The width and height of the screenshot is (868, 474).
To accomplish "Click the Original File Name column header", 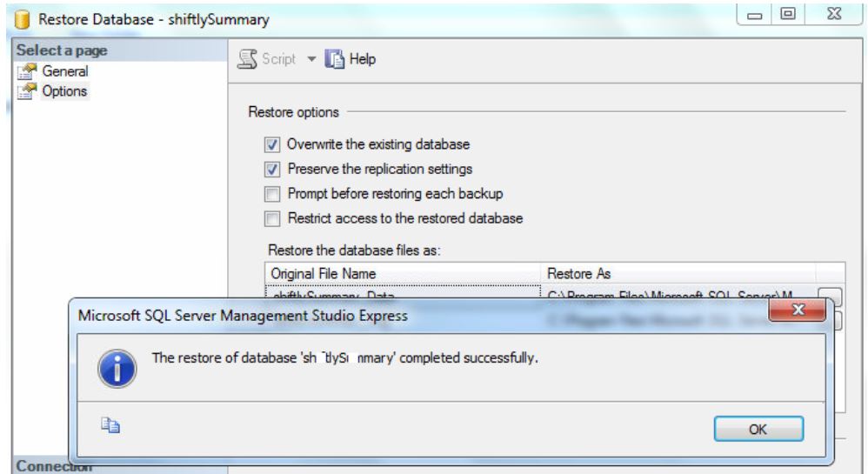I will 403,274.
